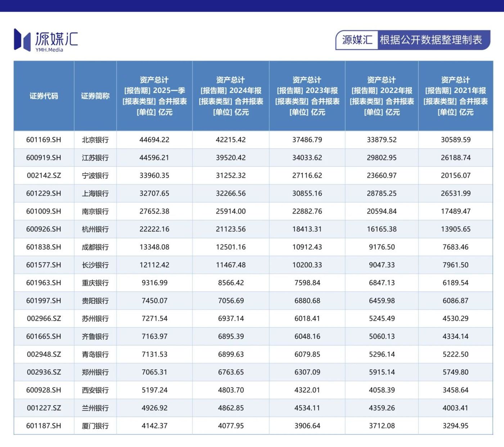
Task: Click the 西安银行 name cell
Action: coord(95,390)
